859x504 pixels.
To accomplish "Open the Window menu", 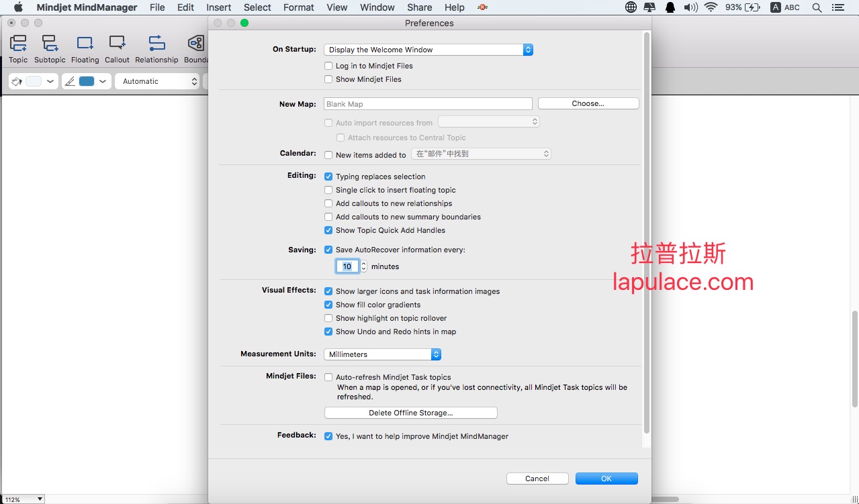I will 377,7.
